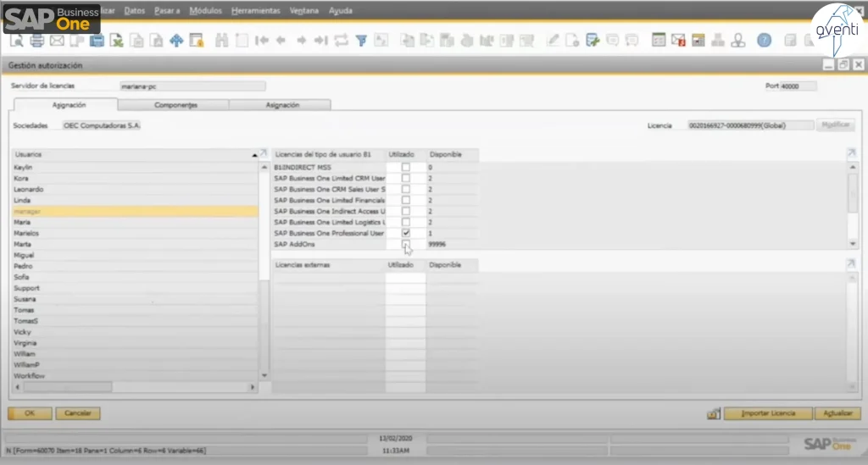Click the Port field showing 40000
This screenshot has height=465, width=868.
(x=798, y=86)
